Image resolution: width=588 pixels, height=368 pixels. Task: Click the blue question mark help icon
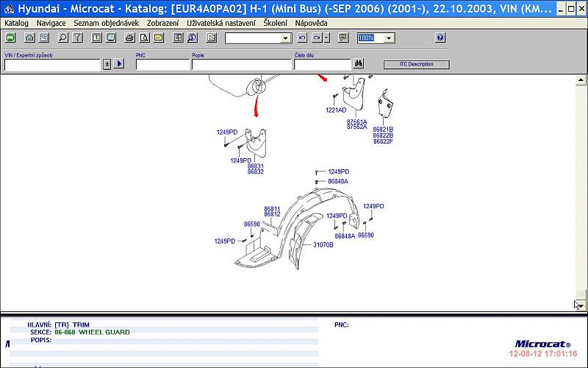pos(440,38)
